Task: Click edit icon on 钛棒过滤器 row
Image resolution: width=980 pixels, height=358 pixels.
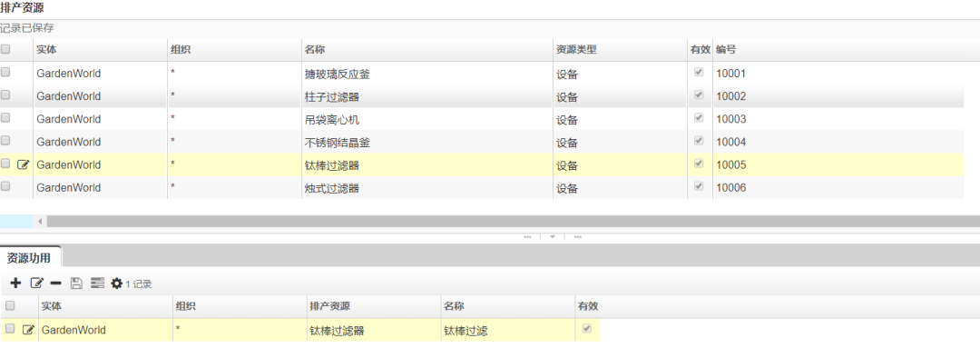Action: point(23,164)
